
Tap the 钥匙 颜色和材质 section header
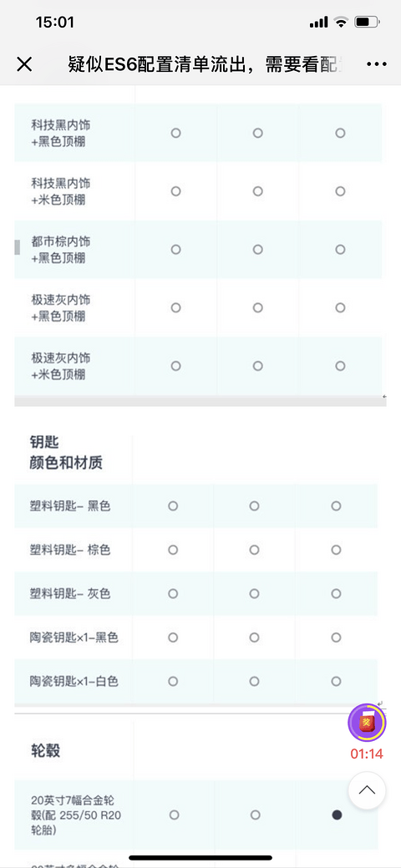pyautogui.click(x=66, y=452)
